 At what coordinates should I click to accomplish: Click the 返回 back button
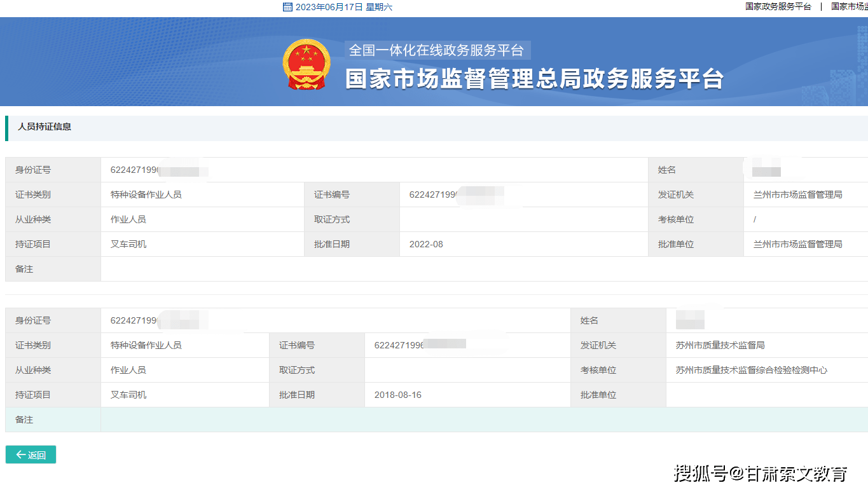click(31, 454)
